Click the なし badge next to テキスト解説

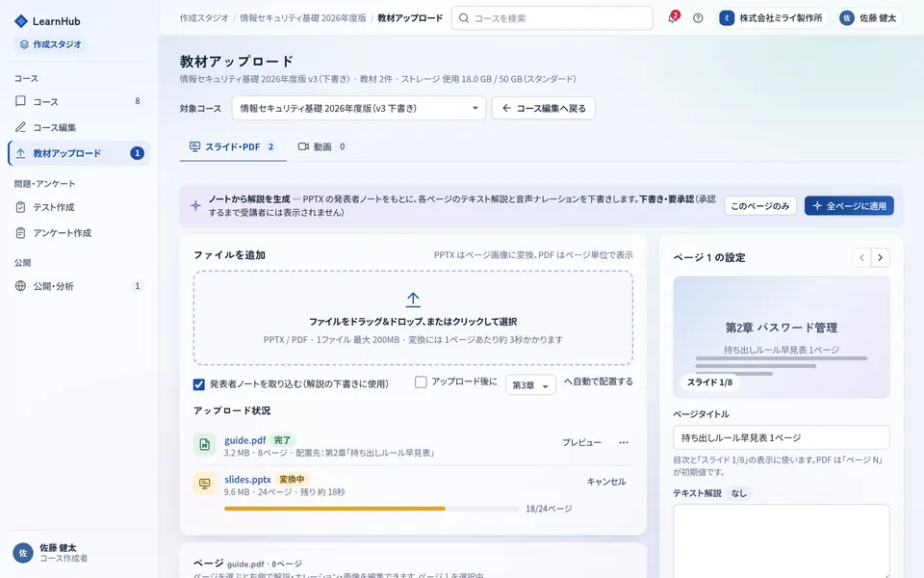tap(738, 493)
